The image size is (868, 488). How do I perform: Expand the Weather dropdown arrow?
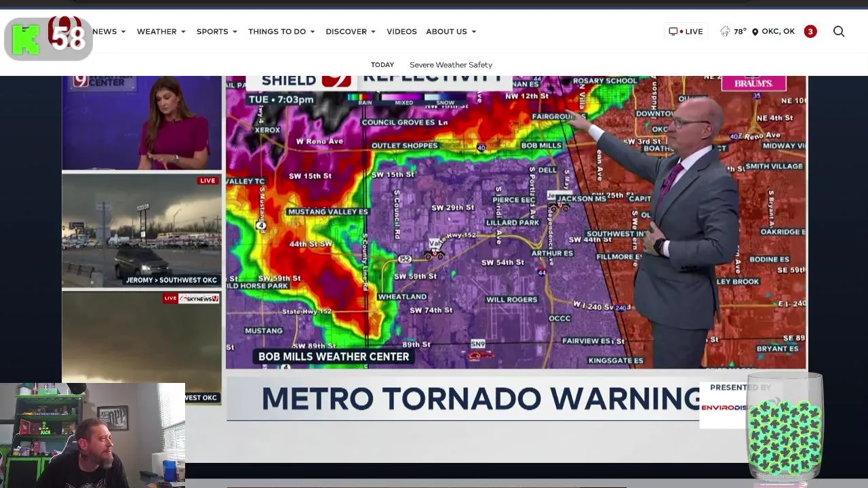[x=183, y=32]
